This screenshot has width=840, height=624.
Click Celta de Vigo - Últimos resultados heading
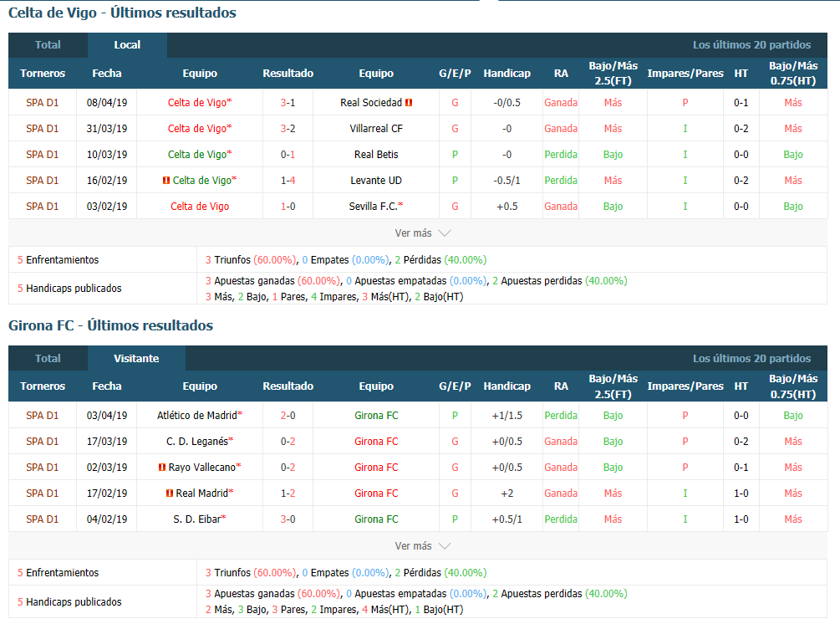122,13
